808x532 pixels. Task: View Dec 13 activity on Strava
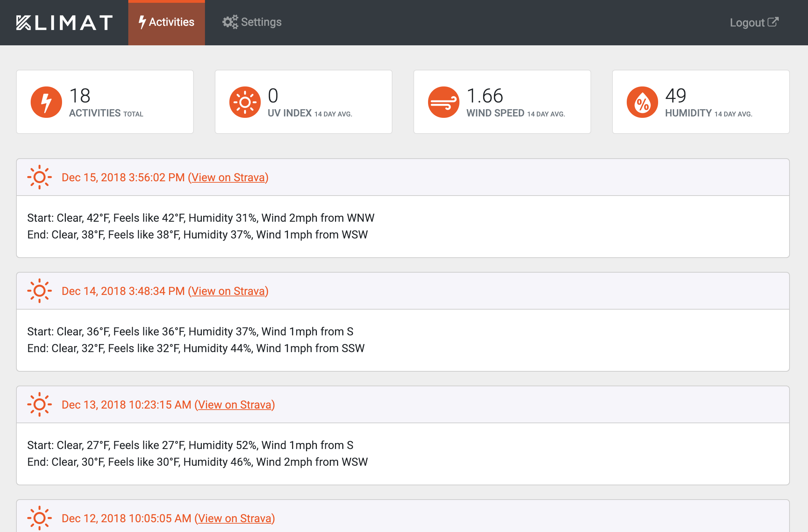click(235, 405)
